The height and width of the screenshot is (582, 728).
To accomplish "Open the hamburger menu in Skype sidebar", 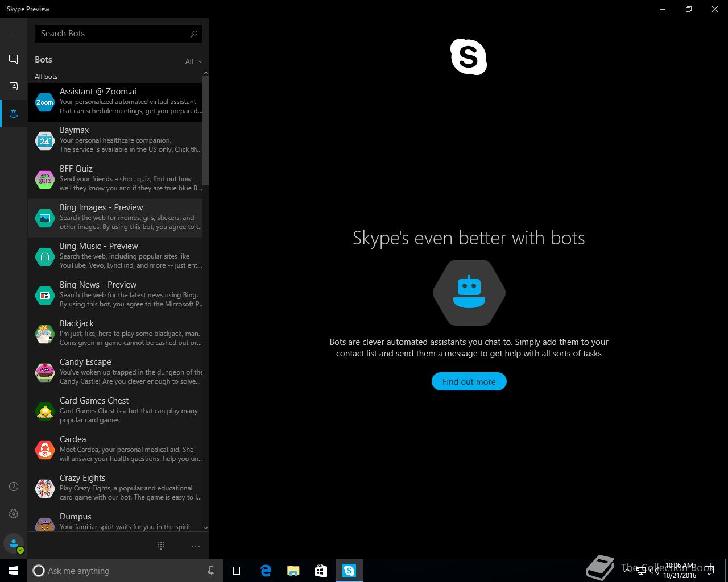I will coord(14,31).
